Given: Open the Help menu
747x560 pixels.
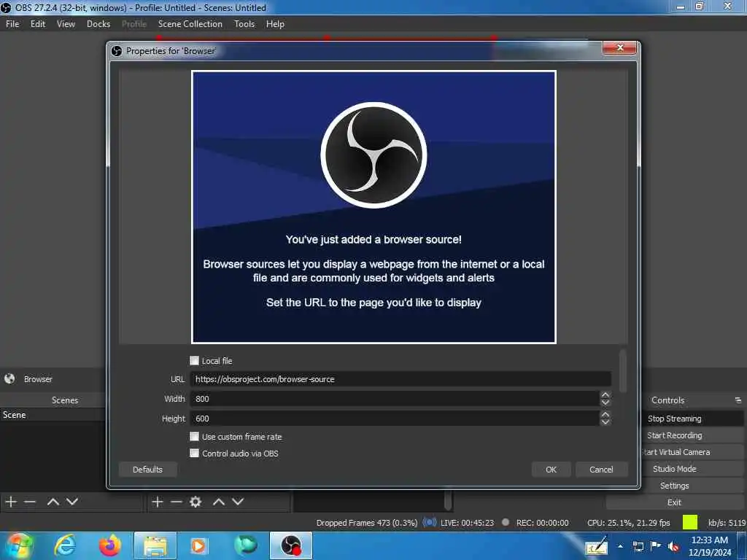Looking at the screenshot, I should tap(275, 24).
